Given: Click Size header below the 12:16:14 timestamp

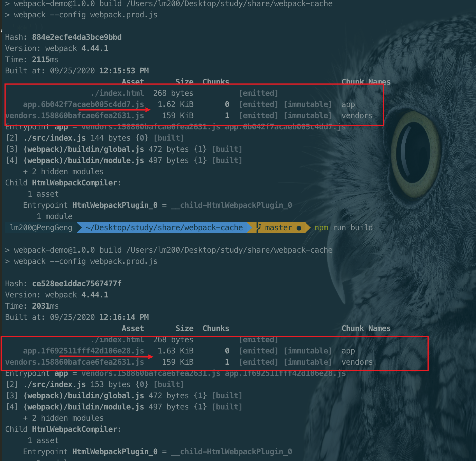Looking at the screenshot, I should tap(184, 329).
